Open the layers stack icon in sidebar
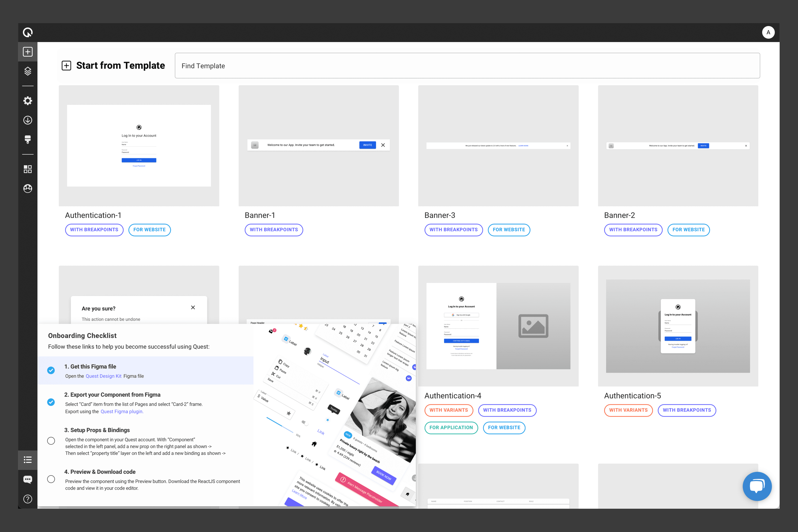 tap(27, 71)
